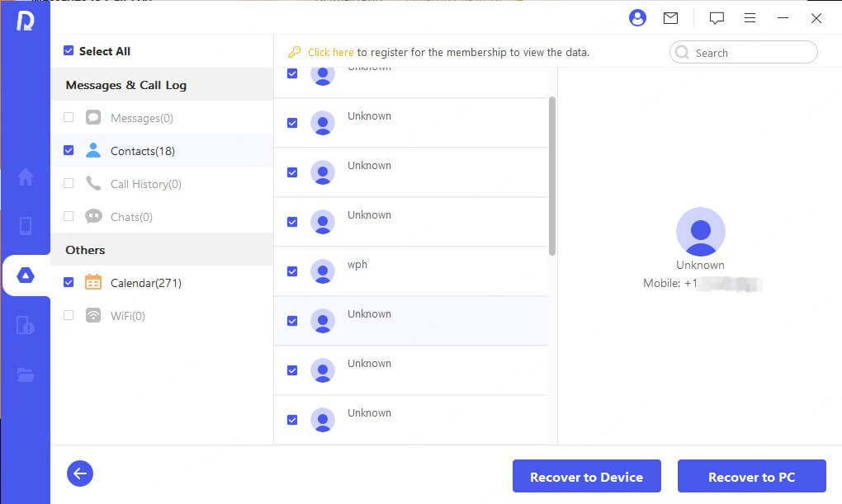Disable the Calendar(271) checkbox

click(69, 282)
